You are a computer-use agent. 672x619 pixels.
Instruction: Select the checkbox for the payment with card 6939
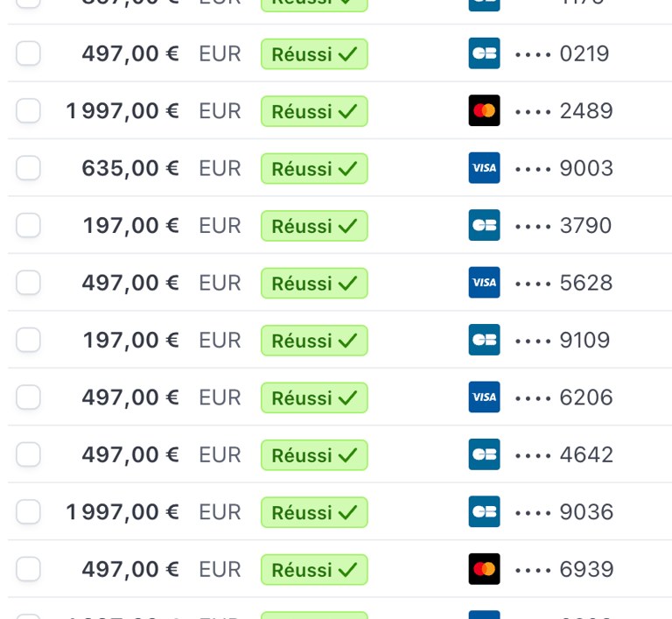[x=28, y=569]
